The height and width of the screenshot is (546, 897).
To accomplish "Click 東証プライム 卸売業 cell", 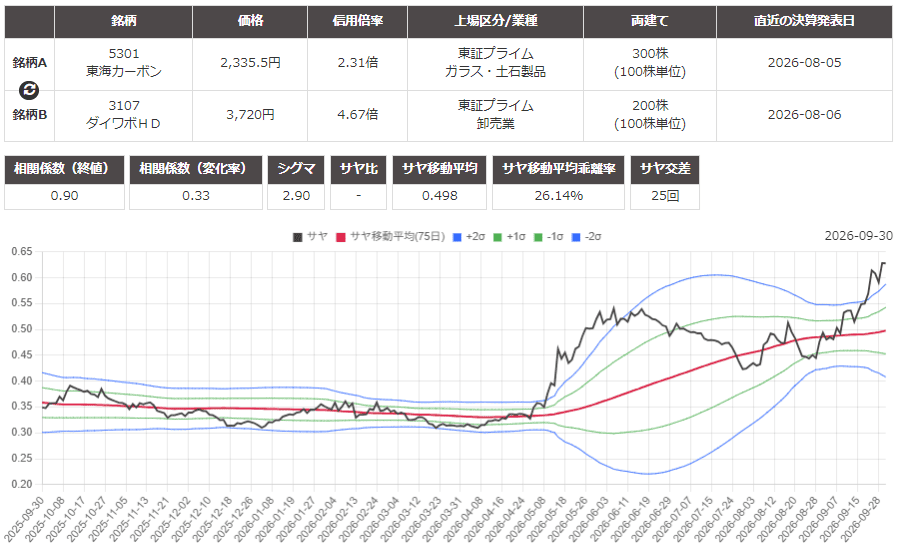I will point(495,114).
